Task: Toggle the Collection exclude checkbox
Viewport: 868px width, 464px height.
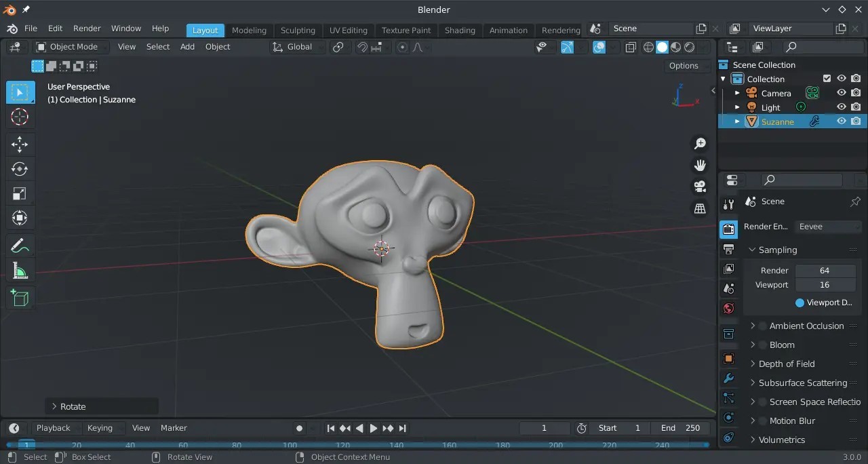Action: (827, 79)
